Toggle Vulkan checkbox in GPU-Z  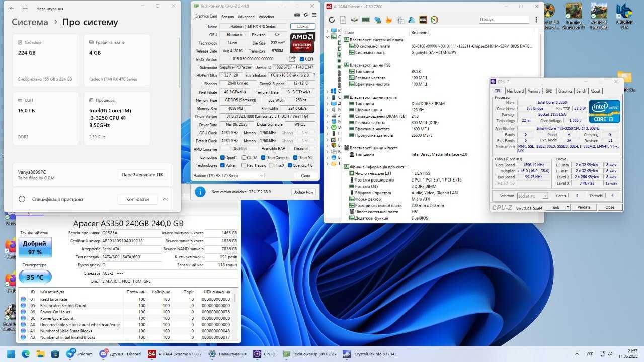222,165
